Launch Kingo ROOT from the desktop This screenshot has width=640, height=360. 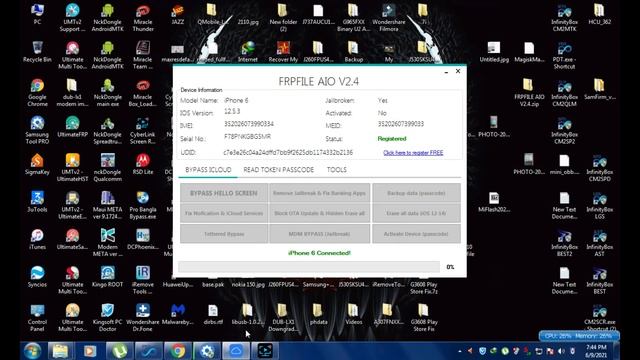(107, 277)
